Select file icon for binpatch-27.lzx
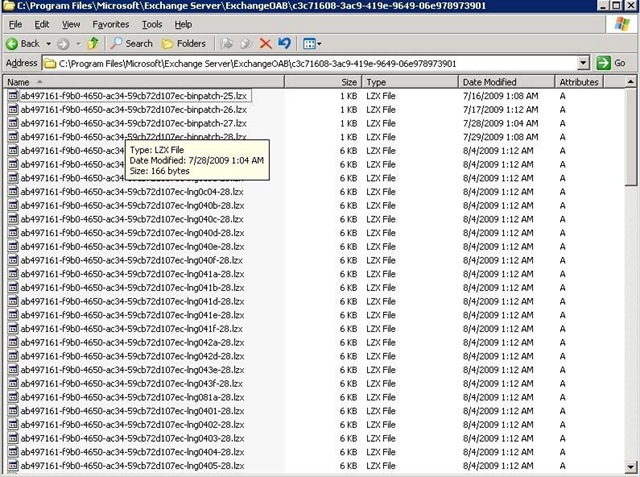Image resolution: width=640 pixels, height=477 pixels. [x=13, y=123]
